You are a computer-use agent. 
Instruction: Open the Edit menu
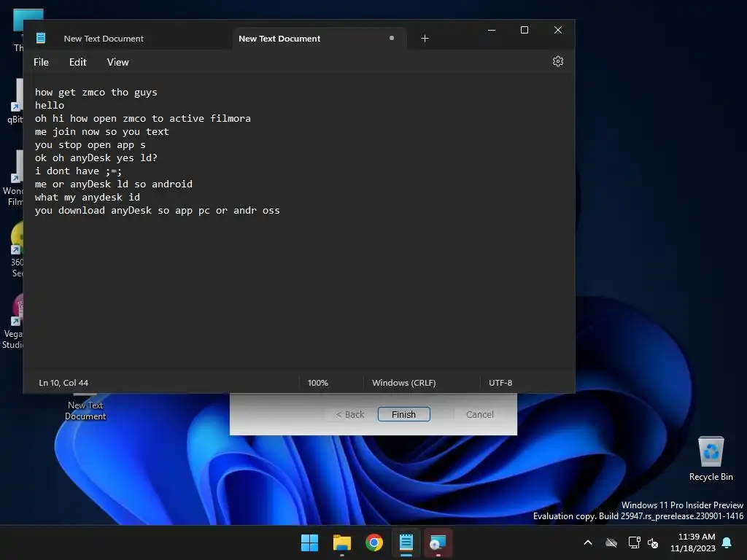[77, 62]
